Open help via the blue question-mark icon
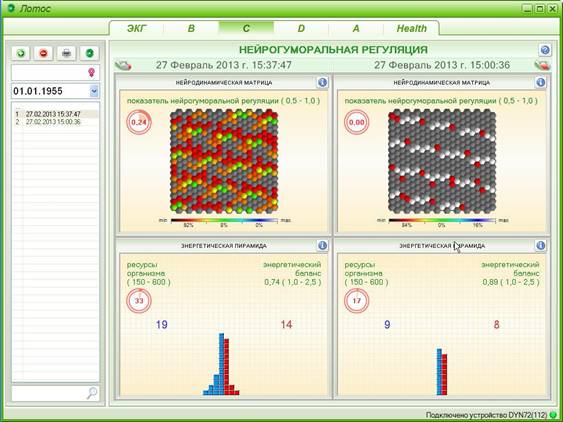The image size is (563, 422). coord(545,50)
